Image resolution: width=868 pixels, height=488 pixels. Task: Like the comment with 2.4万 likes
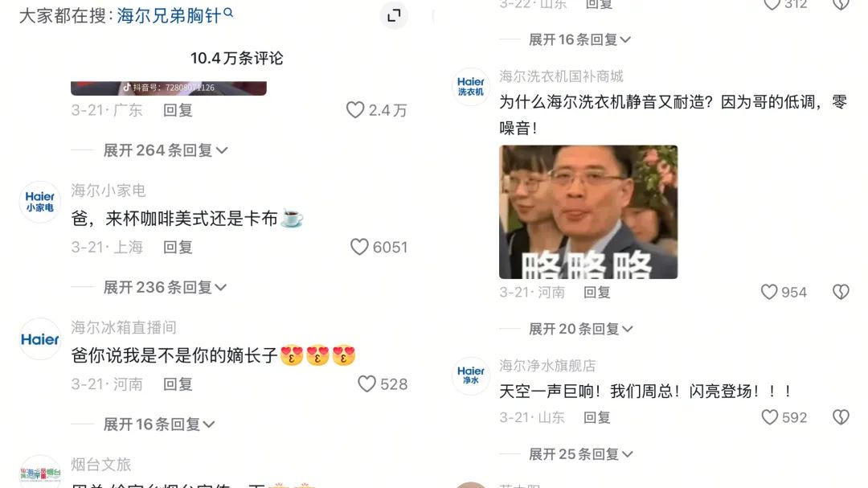click(355, 109)
